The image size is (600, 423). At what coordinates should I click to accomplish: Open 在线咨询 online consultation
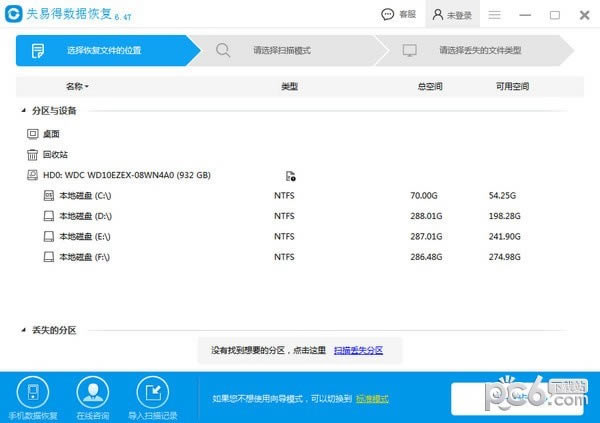pyautogui.click(x=93, y=397)
